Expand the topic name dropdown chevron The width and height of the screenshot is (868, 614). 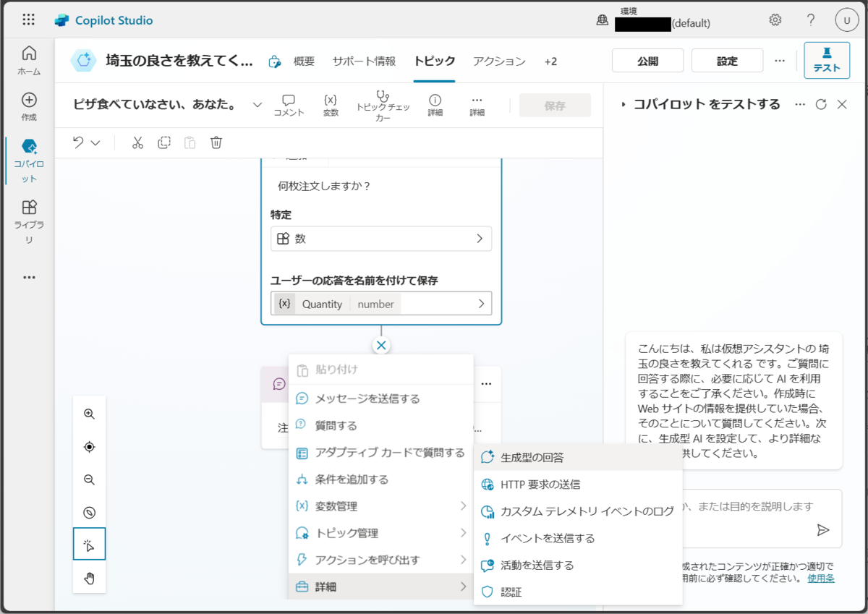tap(258, 106)
